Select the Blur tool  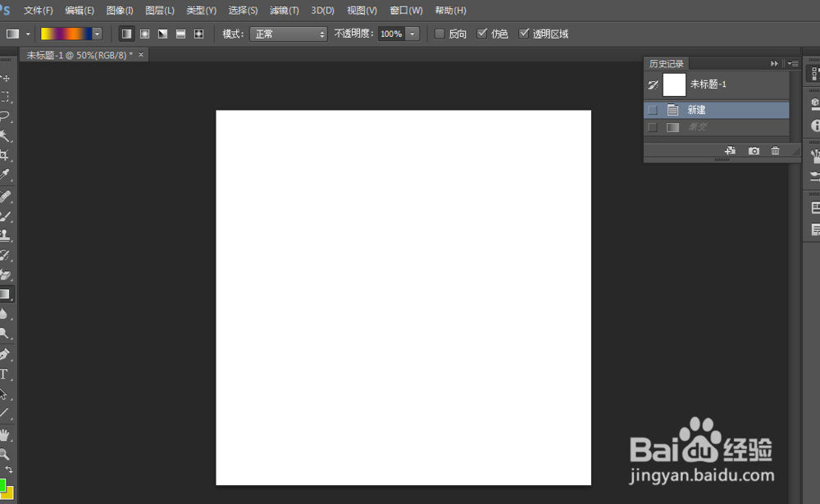5,314
